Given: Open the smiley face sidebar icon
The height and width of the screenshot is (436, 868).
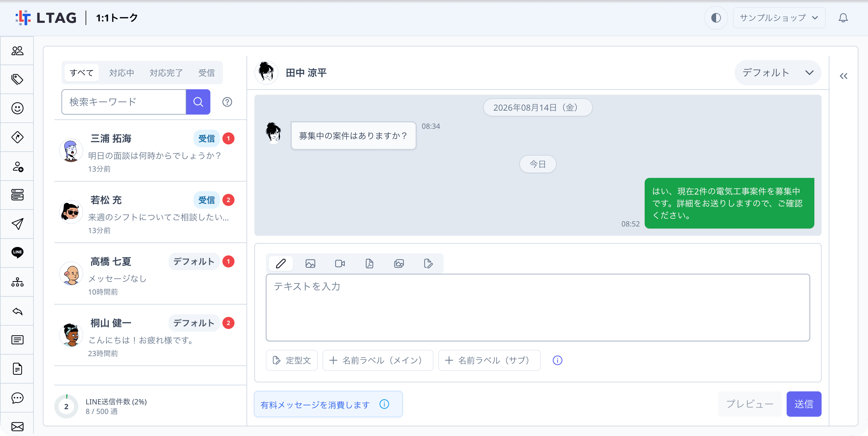Looking at the screenshot, I should point(17,108).
